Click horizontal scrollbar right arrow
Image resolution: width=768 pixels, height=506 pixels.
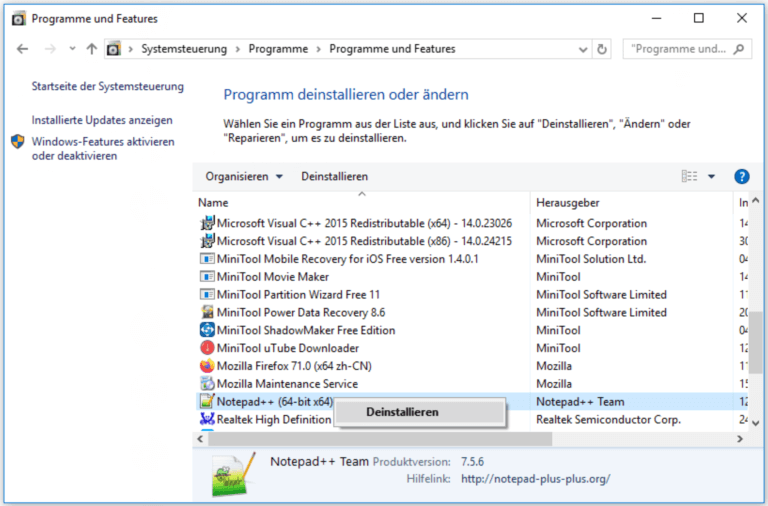(740, 439)
